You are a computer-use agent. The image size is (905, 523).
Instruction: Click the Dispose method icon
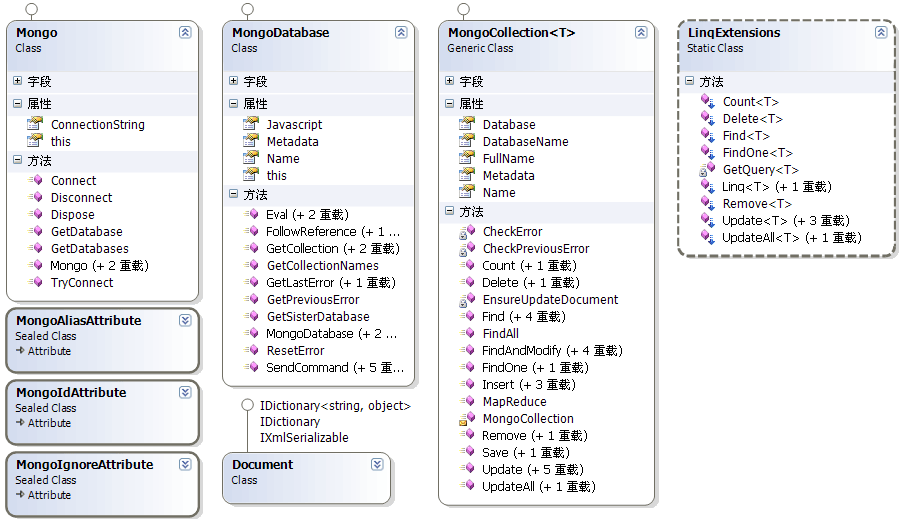point(35,214)
